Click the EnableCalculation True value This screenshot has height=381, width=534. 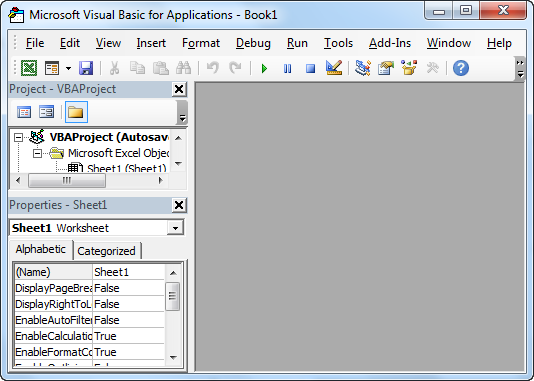point(128,336)
